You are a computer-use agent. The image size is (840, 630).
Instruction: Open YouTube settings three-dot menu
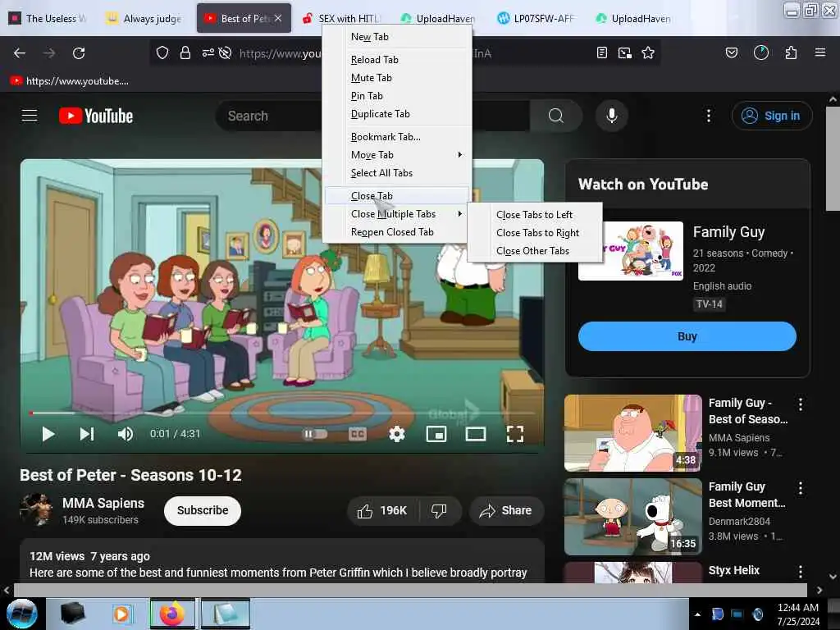(x=709, y=116)
